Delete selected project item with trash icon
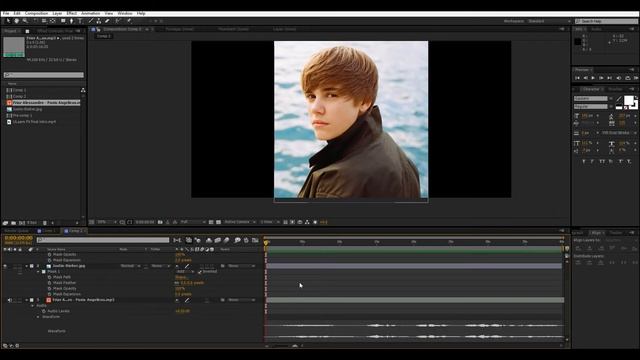Image resolution: width=640 pixels, height=360 pixels. (45, 223)
